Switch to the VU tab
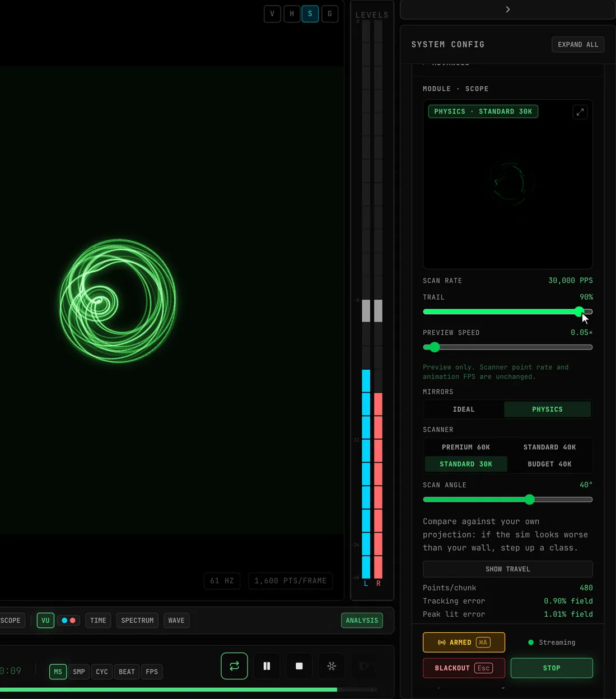Image resolution: width=616 pixels, height=699 pixels. (x=45, y=620)
